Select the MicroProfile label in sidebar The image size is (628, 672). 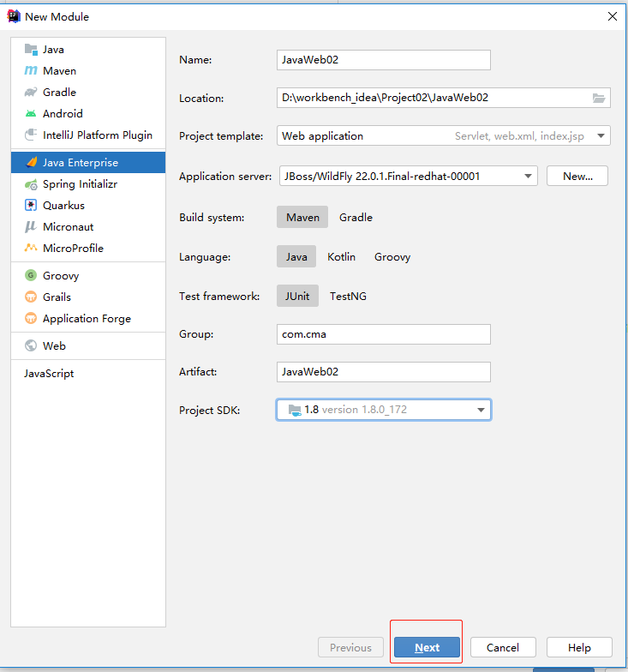click(x=74, y=249)
